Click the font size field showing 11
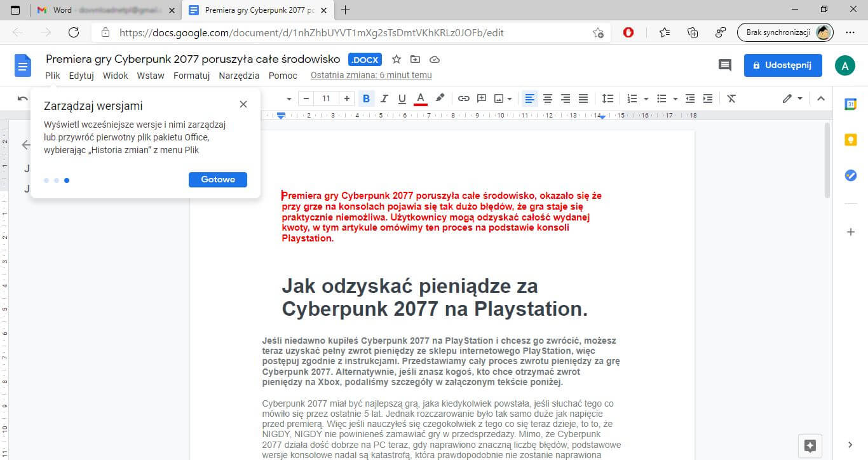This screenshot has width=868, height=460. [326, 98]
